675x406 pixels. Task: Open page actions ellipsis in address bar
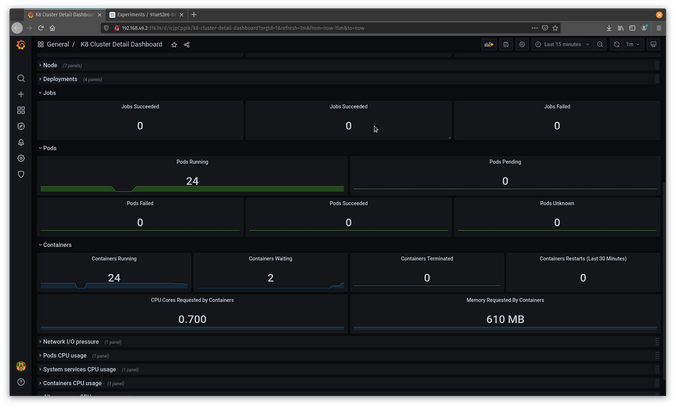tap(535, 28)
